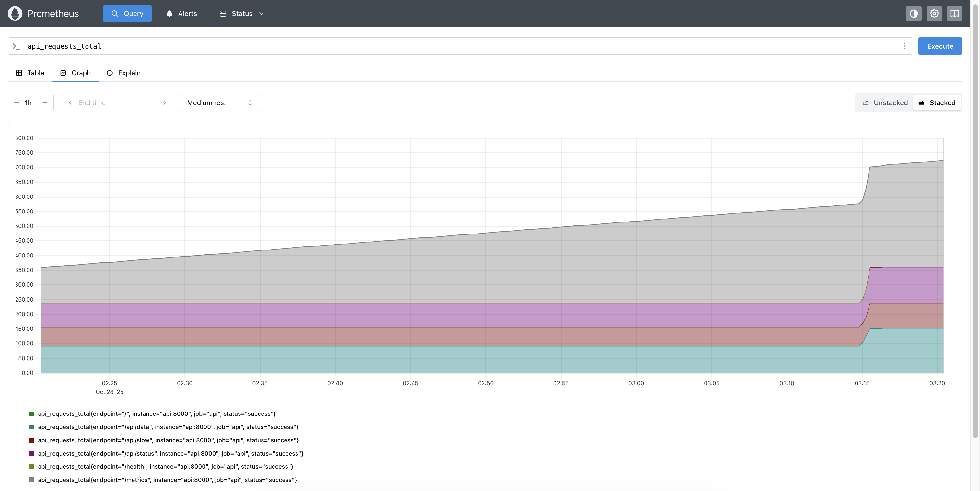The image size is (980, 491).
Task: Click the /api/data legend color swatch
Action: (x=31, y=427)
